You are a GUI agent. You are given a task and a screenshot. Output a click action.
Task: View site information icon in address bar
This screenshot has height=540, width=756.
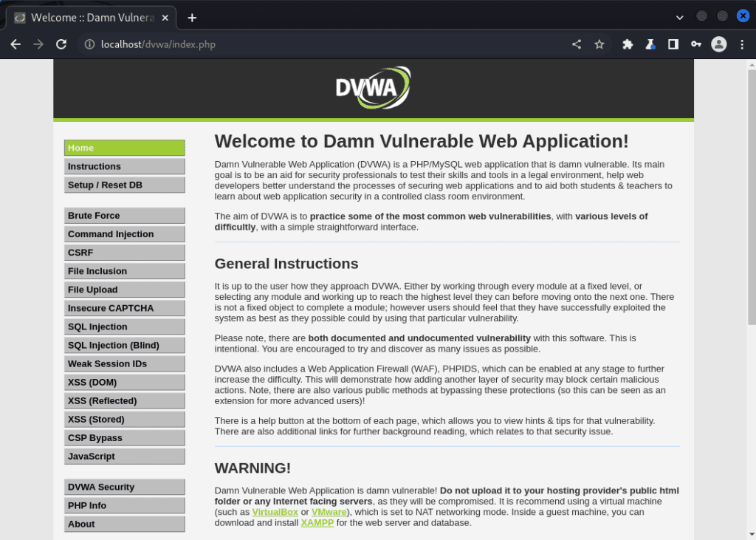89,44
